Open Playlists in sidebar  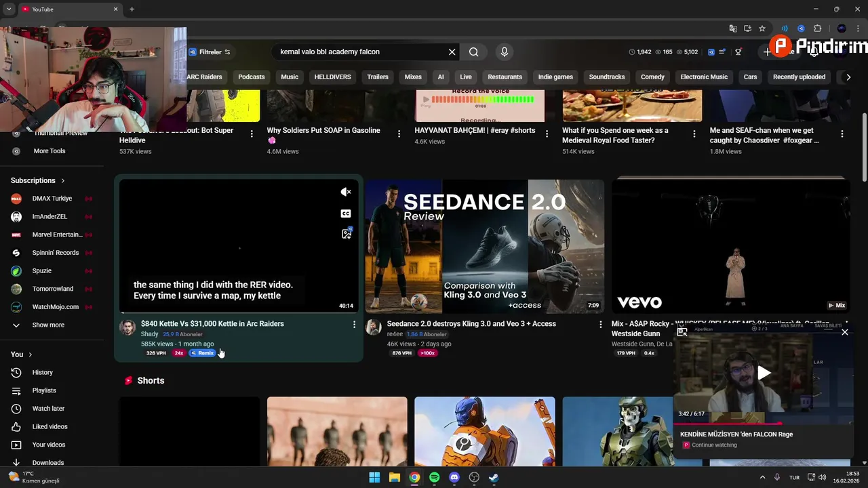[44, 390]
